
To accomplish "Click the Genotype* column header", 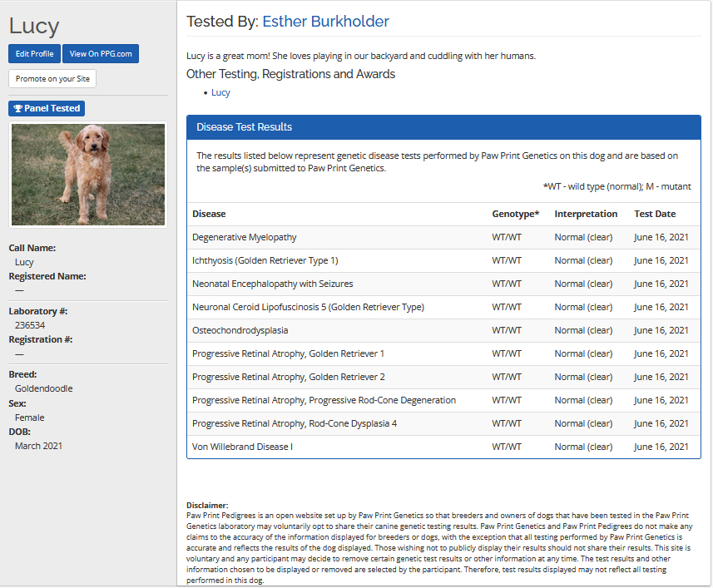I will [x=515, y=214].
